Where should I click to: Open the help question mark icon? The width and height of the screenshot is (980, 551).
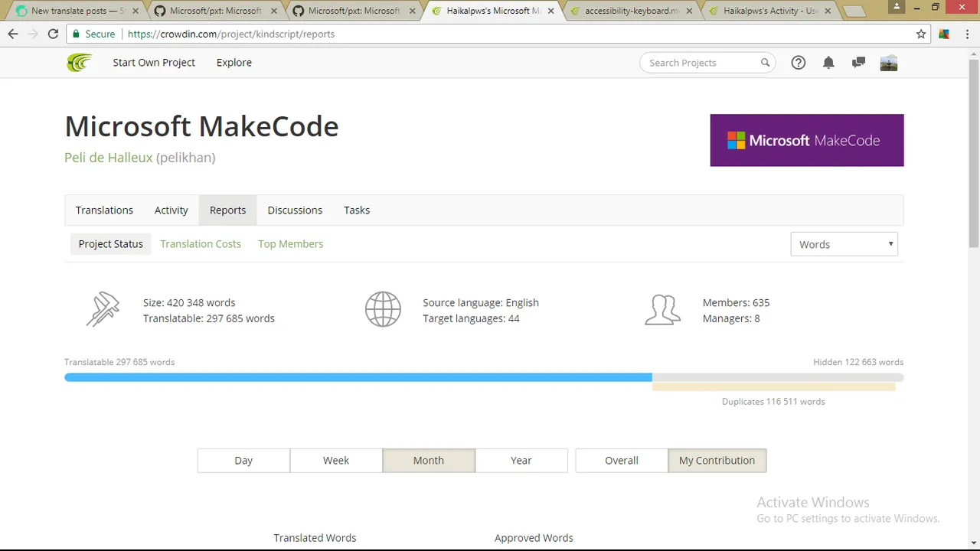(x=799, y=63)
